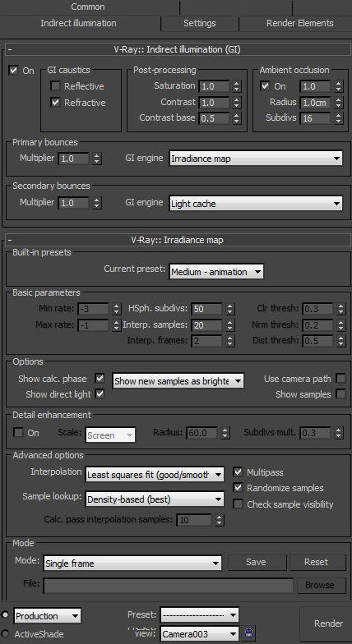352x644 pixels.
Task: Click the Contrast value field
Action: click(214, 102)
